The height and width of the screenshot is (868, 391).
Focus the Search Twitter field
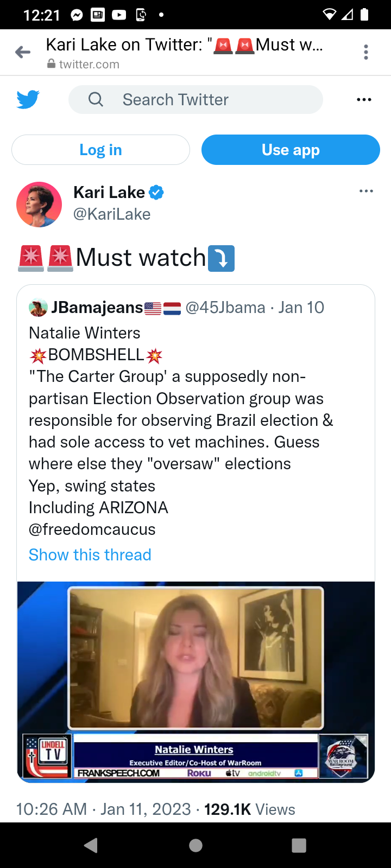(x=206, y=100)
